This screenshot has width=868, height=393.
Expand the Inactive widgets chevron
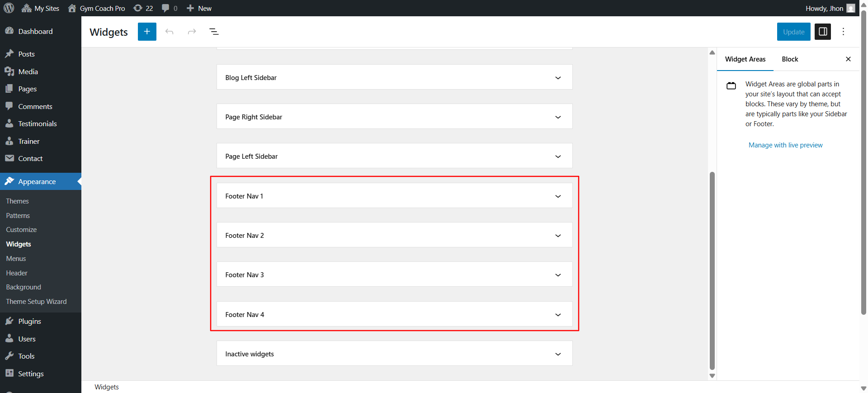point(558,354)
